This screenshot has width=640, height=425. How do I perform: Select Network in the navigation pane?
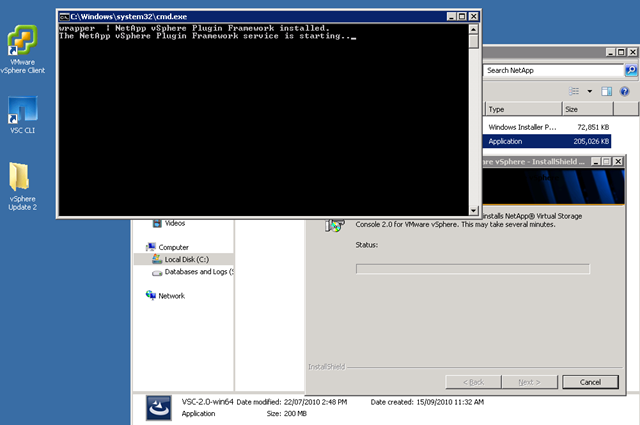pos(171,296)
